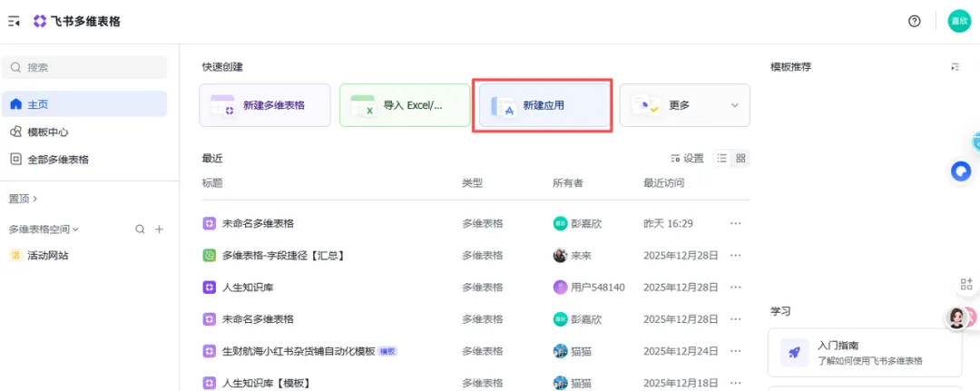The width and height of the screenshot is (980, 391).
Task: Click the search field in sidebar
Action: point(84,67)
